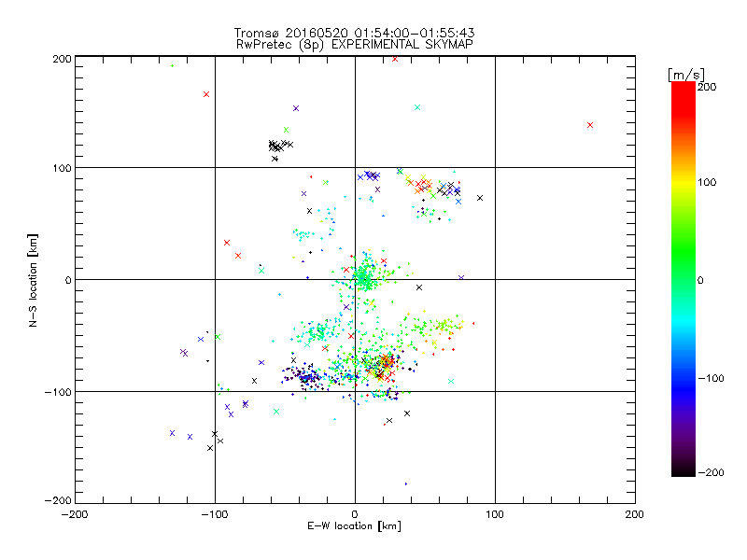Viewport: 747px width, 560px height.
Task: Click the "-200" tick label on the N-S axis
Action: coord(58,500)
